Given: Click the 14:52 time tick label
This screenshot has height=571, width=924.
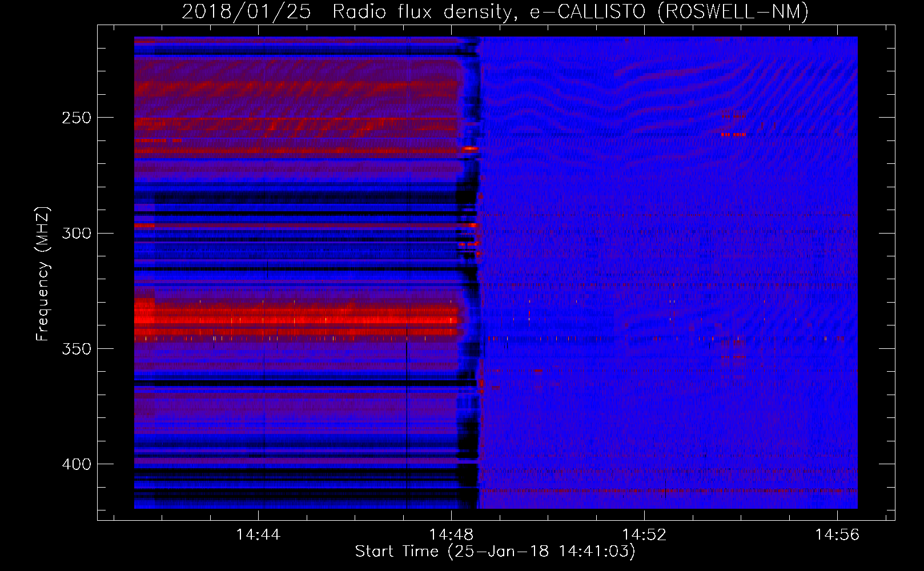Looking at the screenshot, I should [644, 534].
